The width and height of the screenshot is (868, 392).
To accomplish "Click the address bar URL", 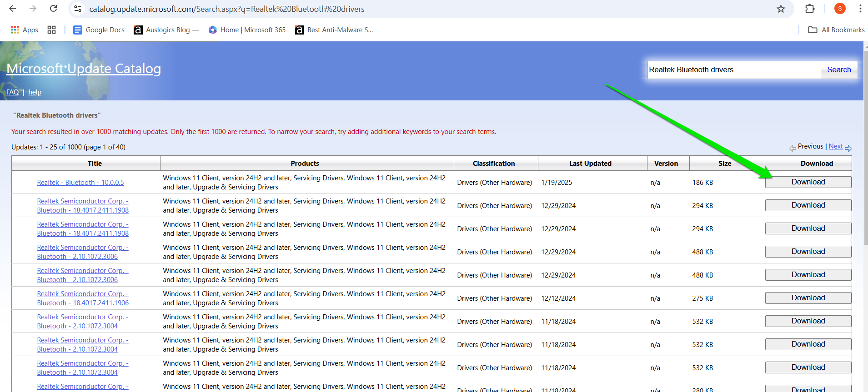I will (x=227, y=9).
